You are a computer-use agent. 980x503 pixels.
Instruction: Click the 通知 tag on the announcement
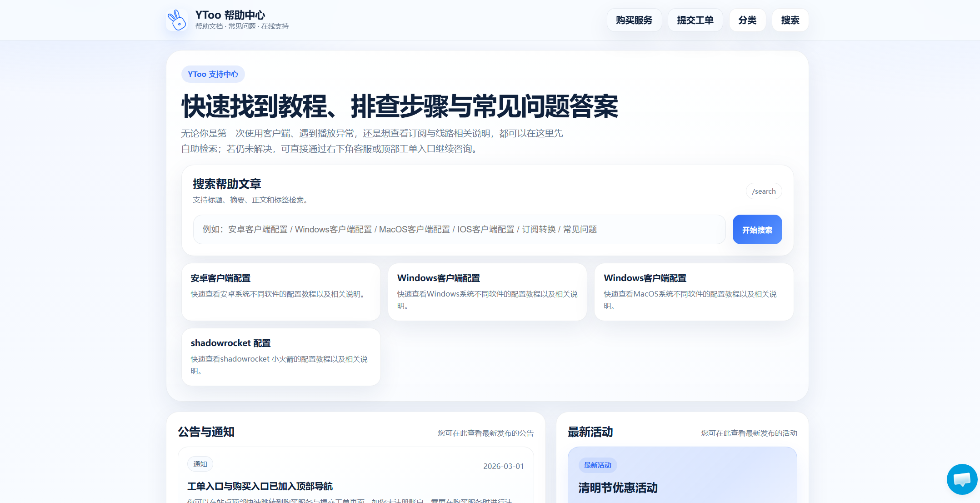pyautogui.click(x=200, y=464)
